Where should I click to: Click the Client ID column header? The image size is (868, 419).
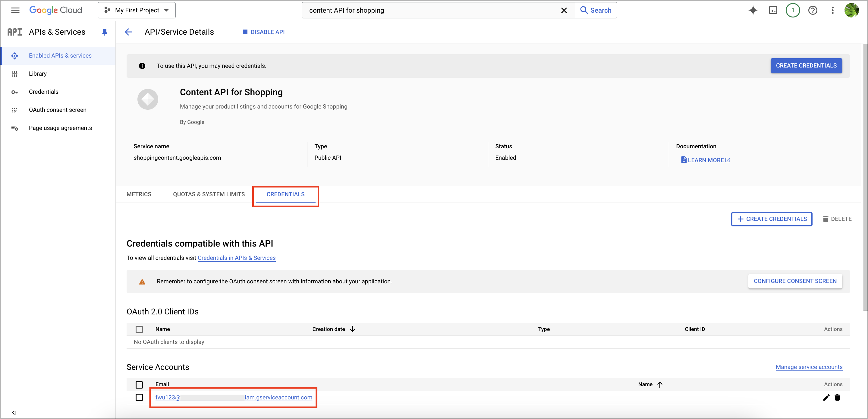click(694, 329)
